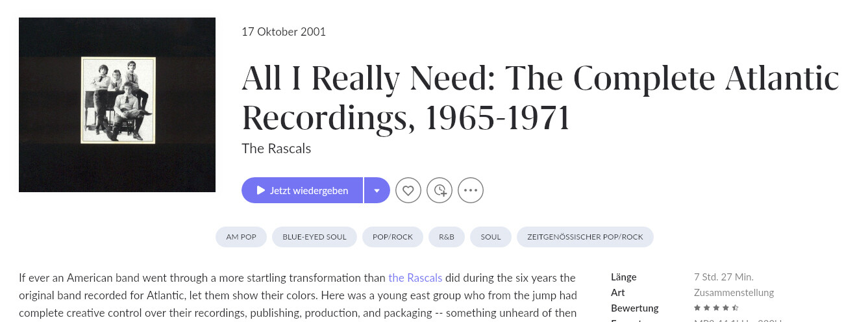Image resolution: width=868 pixels, height=322 pixels.
Task: Click the Bewertung label
Action: 634,308
